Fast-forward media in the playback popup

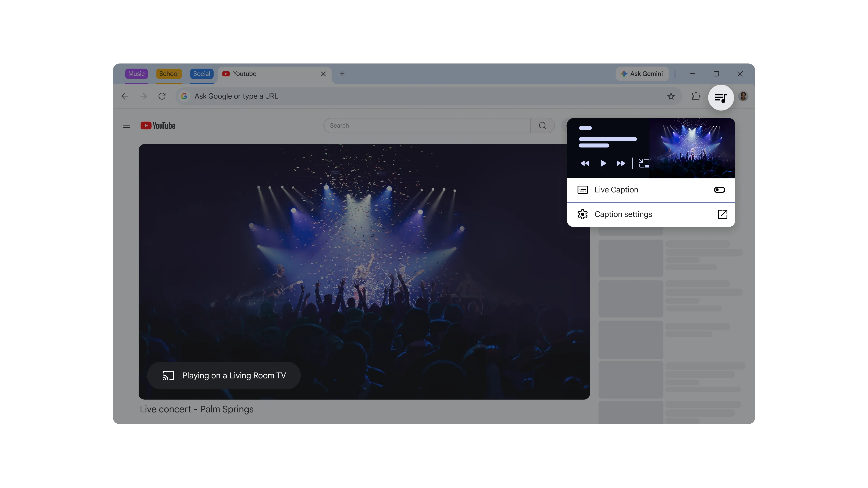point(621,163)
